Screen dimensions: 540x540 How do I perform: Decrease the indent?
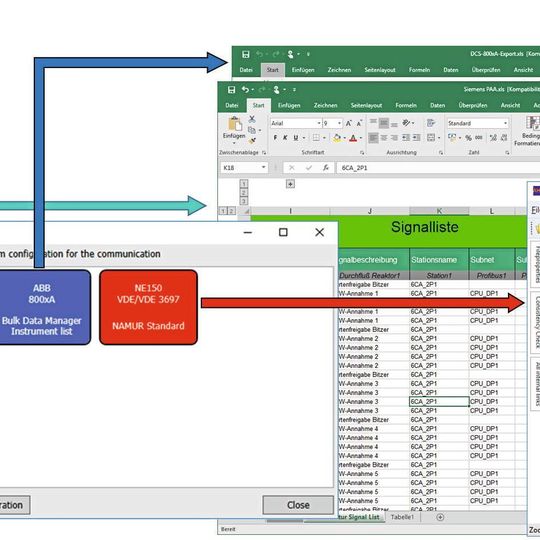[x=406, y=138]
